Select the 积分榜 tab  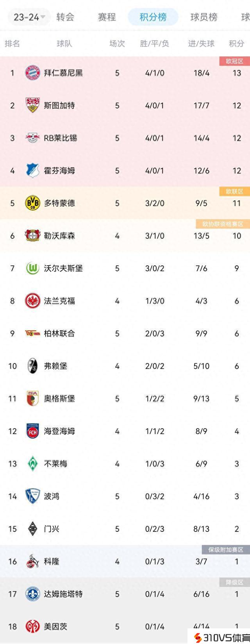point(153,17)
